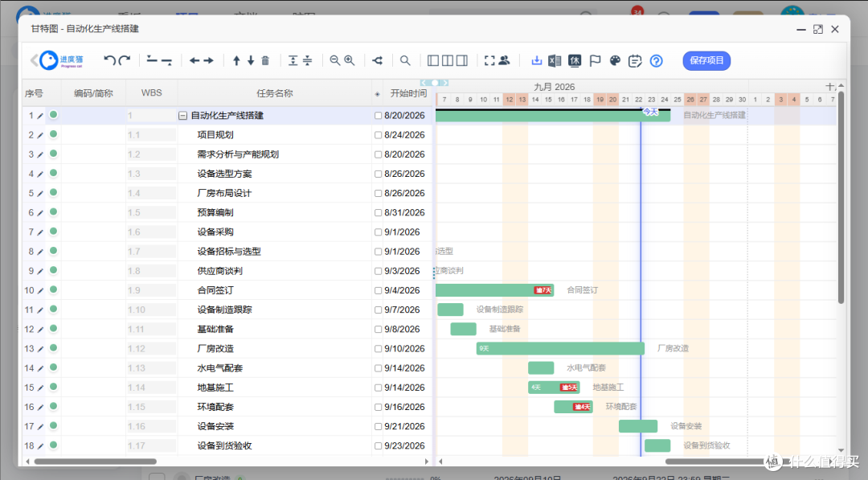
Task: Click the critical path share-like icon
Action: point(378,60)
